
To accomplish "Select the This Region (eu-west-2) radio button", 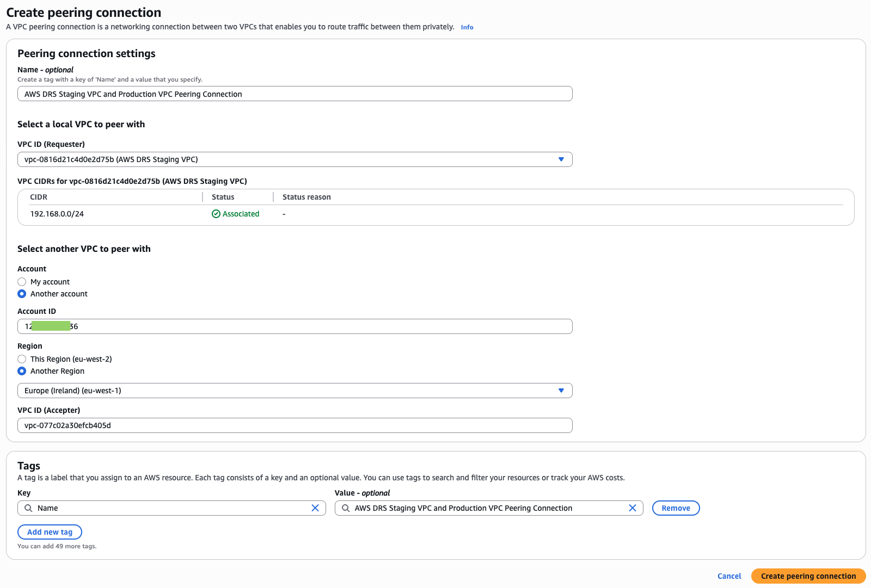I will pos(22,359).
